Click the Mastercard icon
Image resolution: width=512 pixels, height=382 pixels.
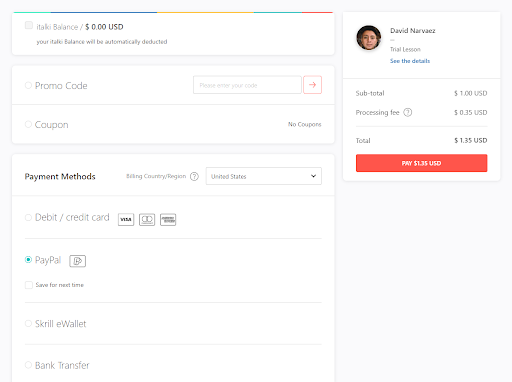pos(147,219)
